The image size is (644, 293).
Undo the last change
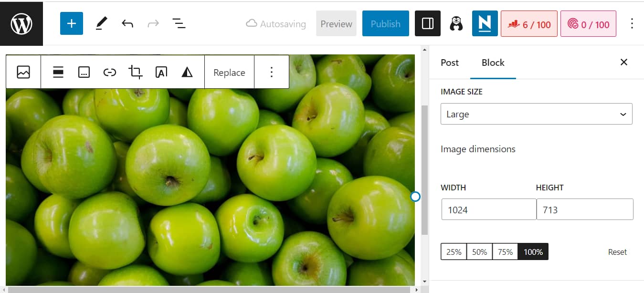point(127,23)
